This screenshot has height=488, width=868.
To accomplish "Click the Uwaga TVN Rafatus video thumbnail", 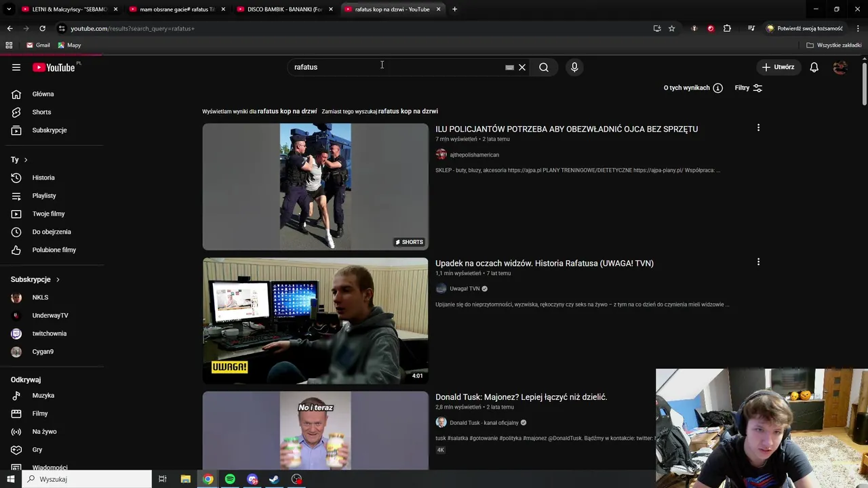I will [315, 321].
